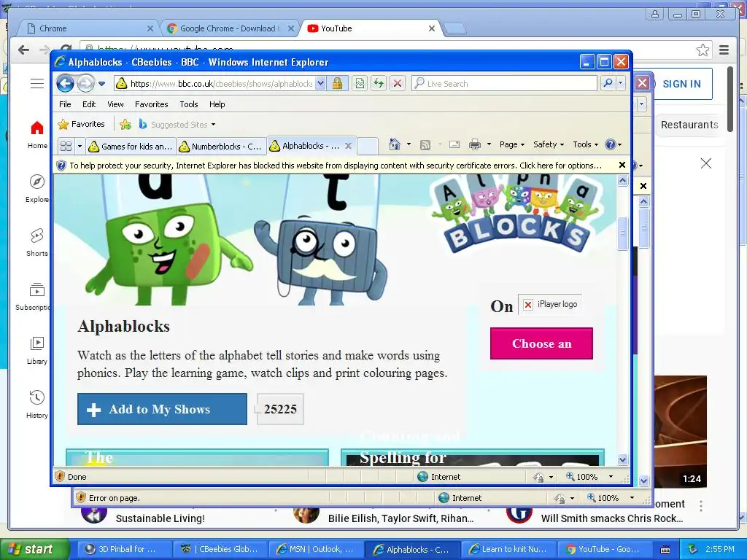
Task: Expand the tab list arrow next to Quick Tabs
Action: coord(80,146)
